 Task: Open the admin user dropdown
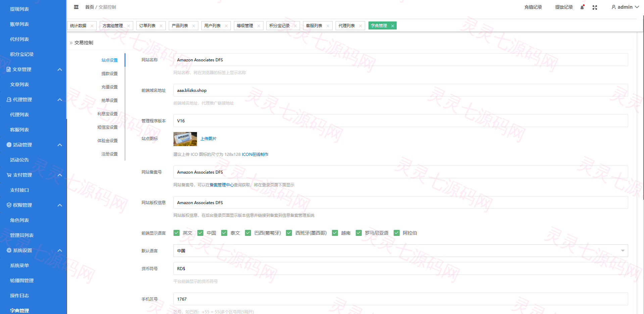(625, 7)
